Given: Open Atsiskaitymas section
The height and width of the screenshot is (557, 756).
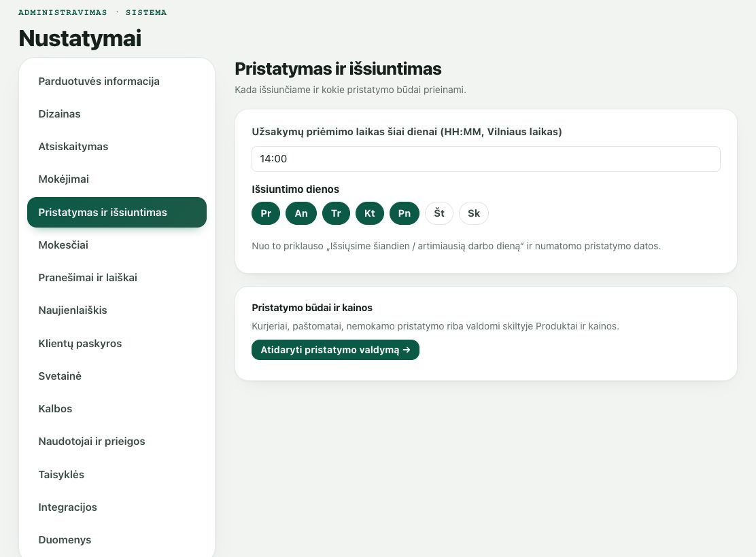Looking at the screenshot, I should (117, 147).
